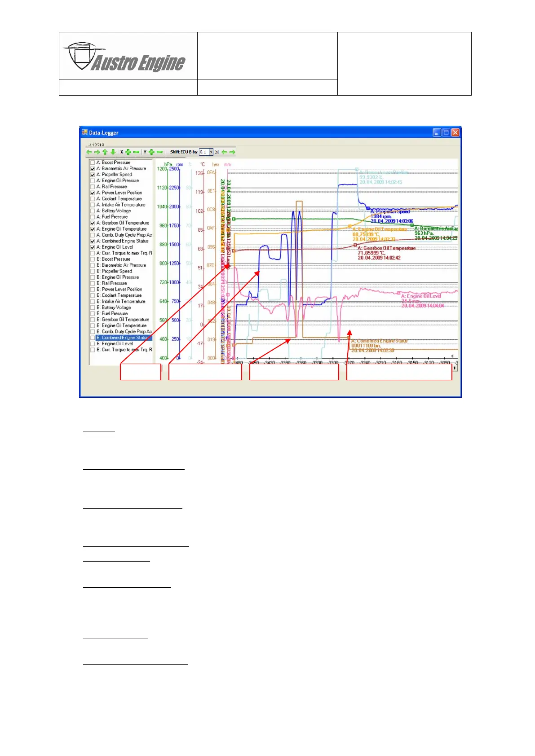This screenshot has height=756, width=535.
Task: Click the A: Engine Oil Level curve label
Action: 423,301
